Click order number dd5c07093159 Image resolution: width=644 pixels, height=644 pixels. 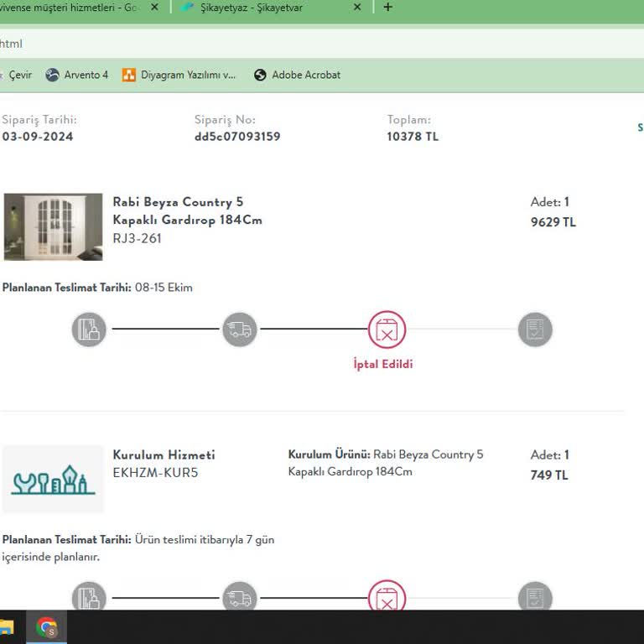tap(237, 137)
